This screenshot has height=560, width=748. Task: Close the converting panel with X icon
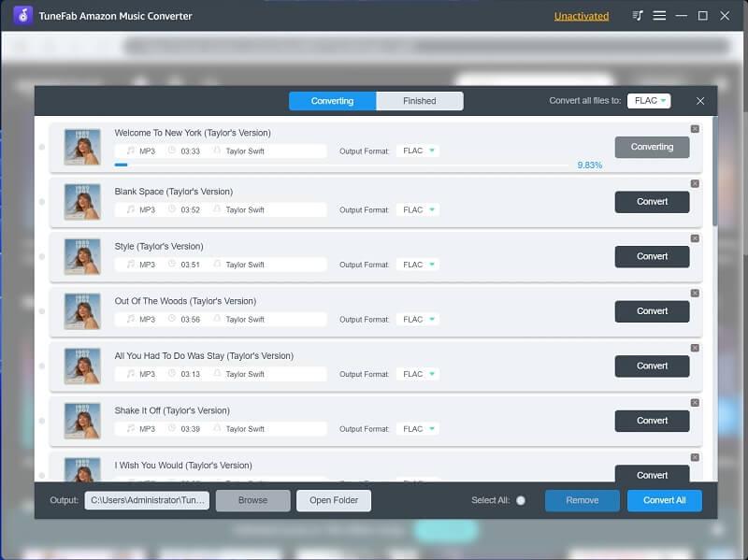pyautogui.click(x=700, y=101)
